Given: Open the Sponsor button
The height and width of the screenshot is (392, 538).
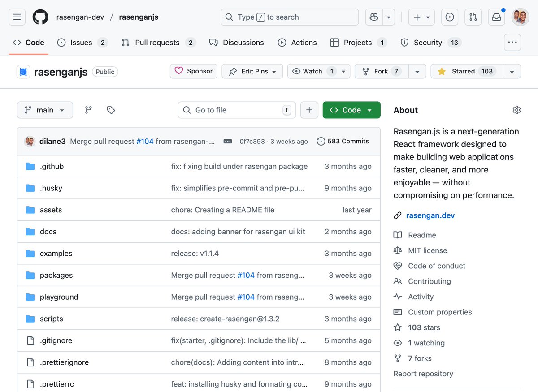Looking at the screenshot, I should click(193, 71).
